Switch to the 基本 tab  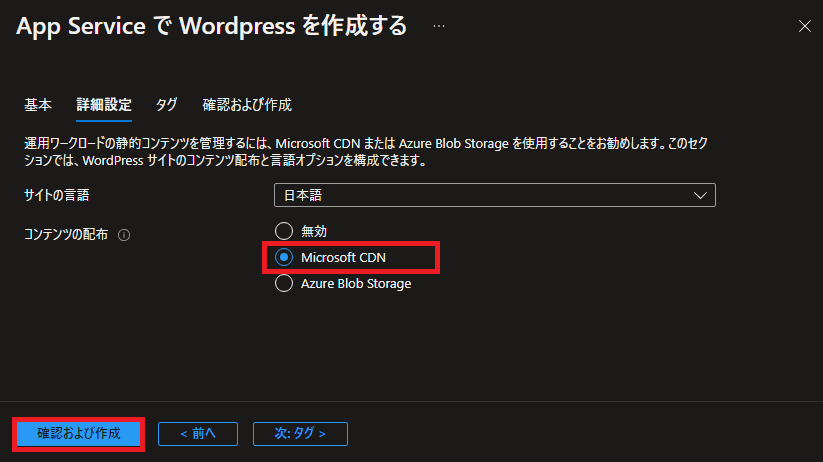click(38, 105)
